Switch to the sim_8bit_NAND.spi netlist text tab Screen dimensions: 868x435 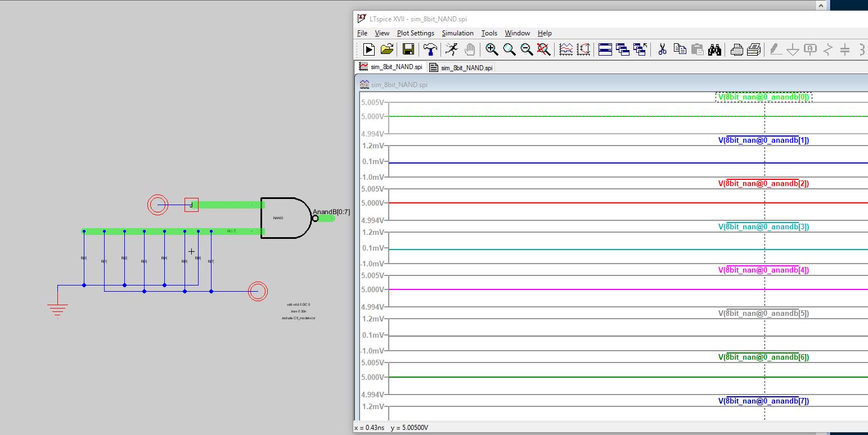[461, 68]
